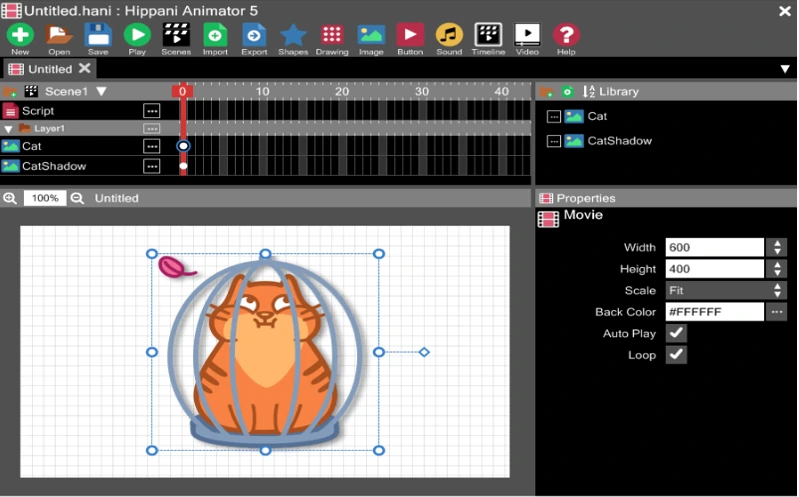Collapse the Layer1 group triangle
Viewport: 799px width, 497px height.
click(x=9, y=129)
